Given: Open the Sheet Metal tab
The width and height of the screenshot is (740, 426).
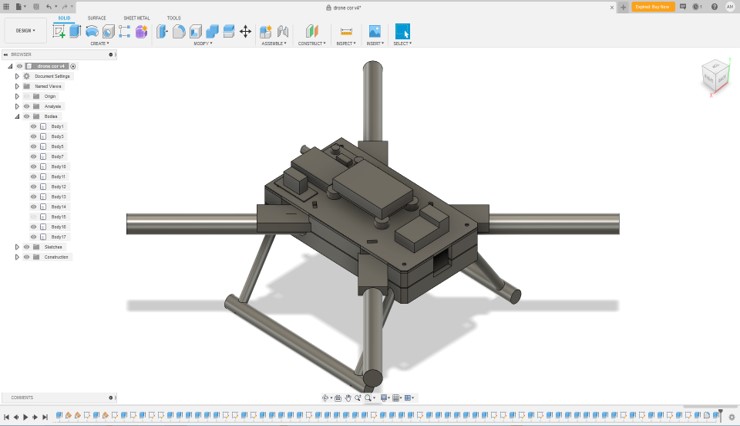Looking at the screenshot, I should pyautogui.click(x=137, y=18).
